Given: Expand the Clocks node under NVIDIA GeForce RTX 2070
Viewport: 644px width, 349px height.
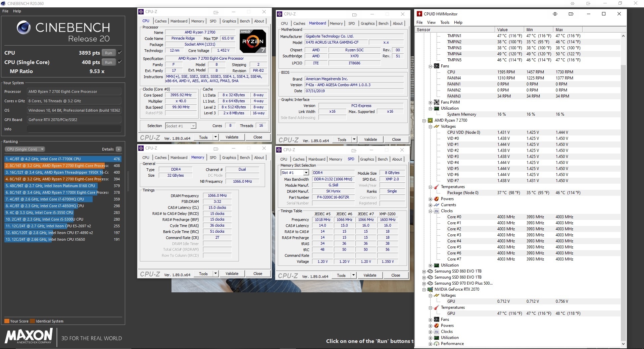Looking at the screenshot, I should coord(430,332).
